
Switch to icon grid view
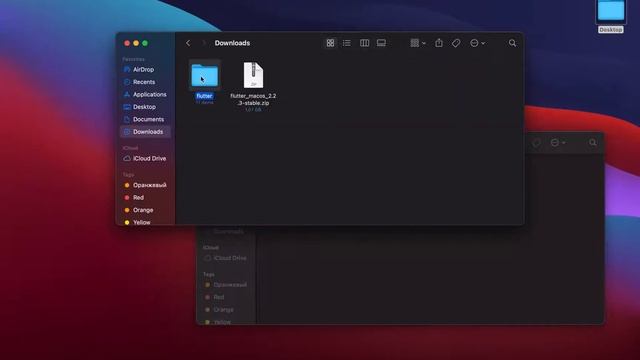330,43
